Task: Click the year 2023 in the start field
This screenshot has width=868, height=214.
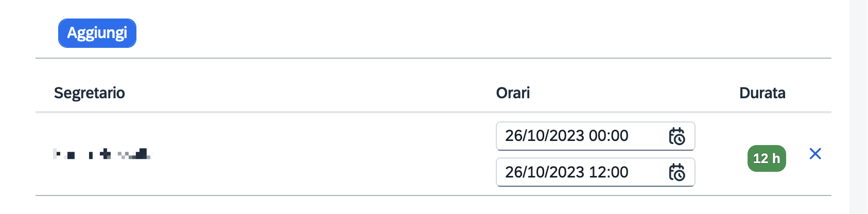Action: click(567, 136)
